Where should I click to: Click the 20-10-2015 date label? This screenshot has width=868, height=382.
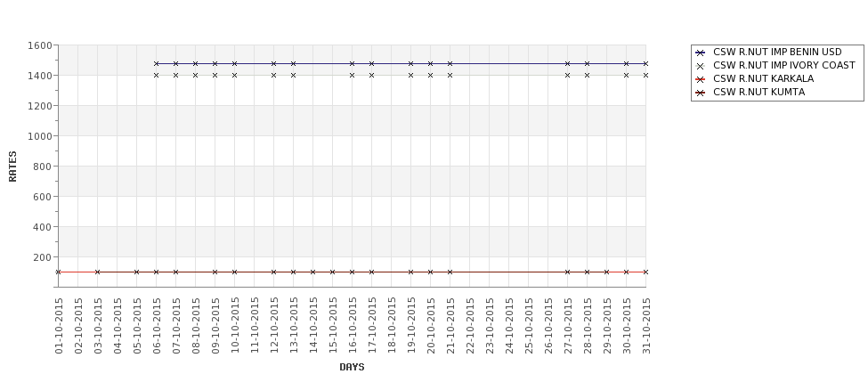[x=431, y=326]
